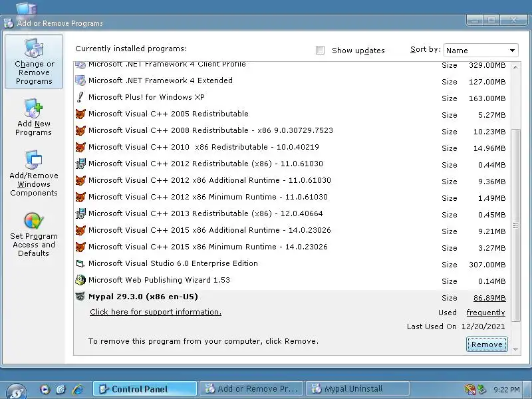Click icon of Visual C++ 2012 Additional Runtime
Viewport: 532px width, 399px height.
(x=80, y=180)
